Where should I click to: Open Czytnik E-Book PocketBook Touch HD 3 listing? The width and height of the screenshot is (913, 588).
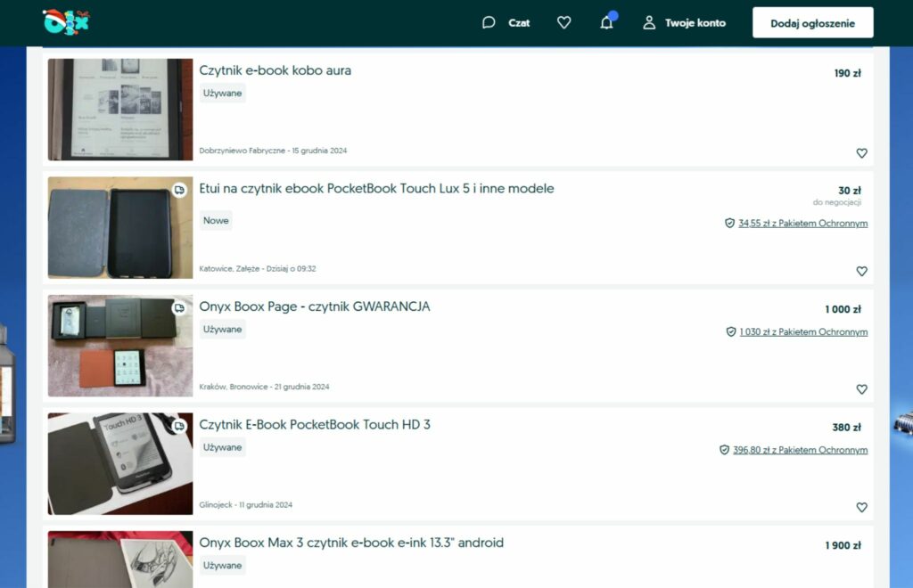(x=315, y=425)
